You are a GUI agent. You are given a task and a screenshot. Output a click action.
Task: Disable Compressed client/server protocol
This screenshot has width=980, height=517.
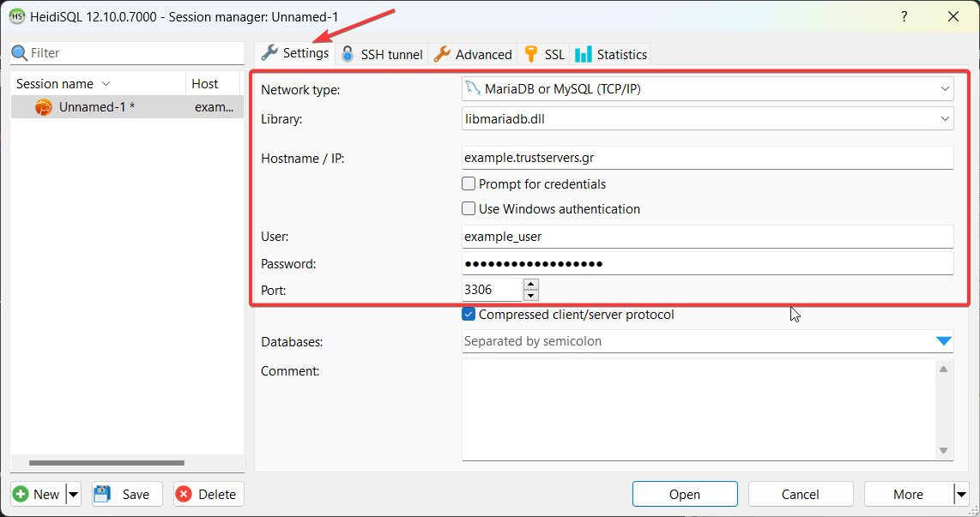(469, 315)
